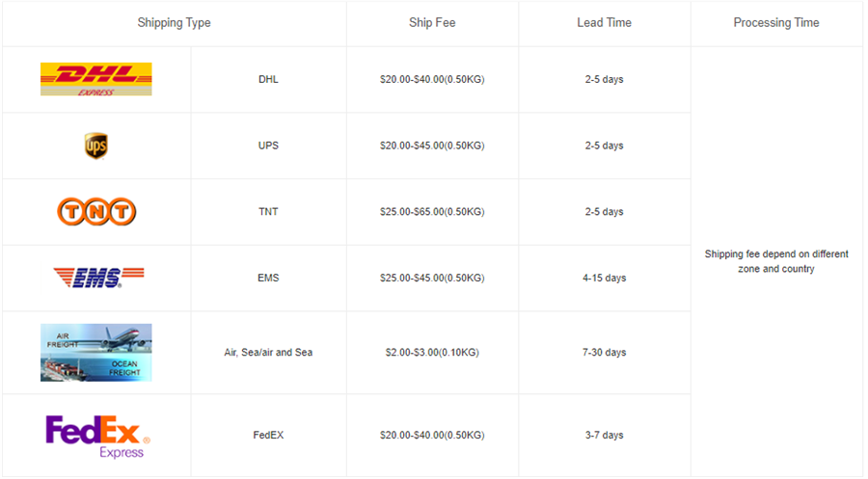The width and height of the screenshot is (868, 479).
Task: Select the Lead Time column header
Action: pyautogui.click(x=604, y=23)
